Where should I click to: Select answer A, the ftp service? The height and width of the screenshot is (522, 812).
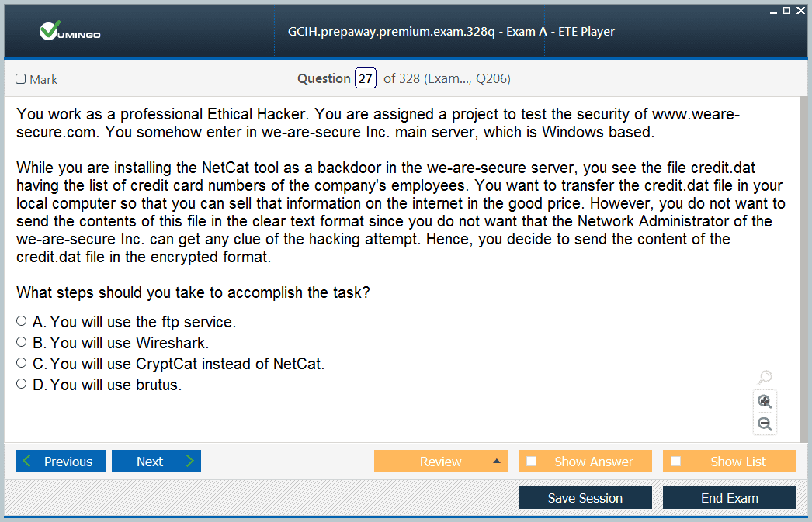[22, 320]
